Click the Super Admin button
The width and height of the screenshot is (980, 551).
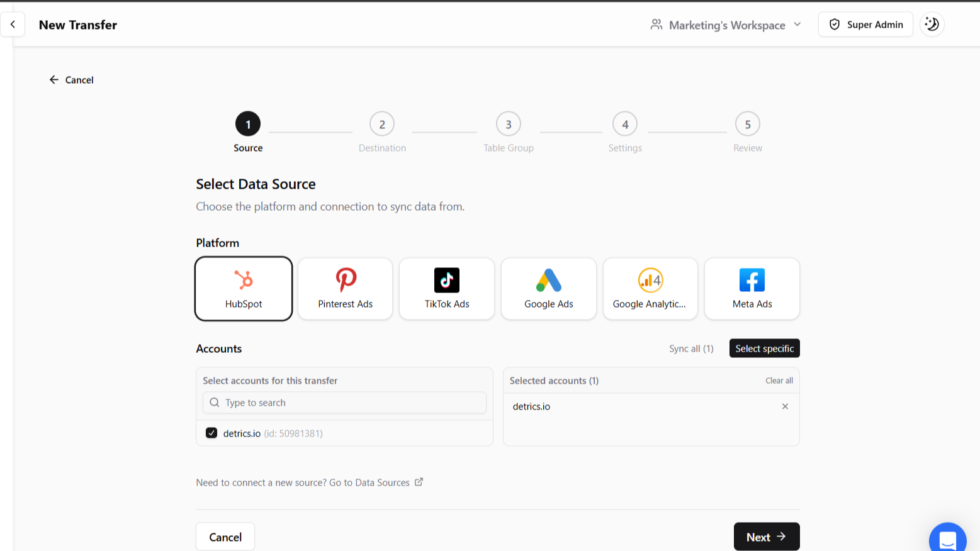[x=865, y=25]
